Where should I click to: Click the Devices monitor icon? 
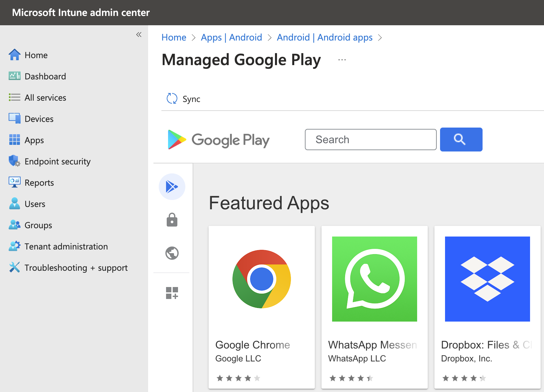15,119
